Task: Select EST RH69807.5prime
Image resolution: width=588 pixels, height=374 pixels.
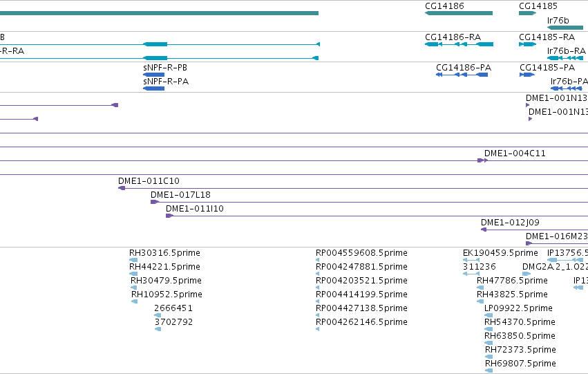Action: click(520, 364)
